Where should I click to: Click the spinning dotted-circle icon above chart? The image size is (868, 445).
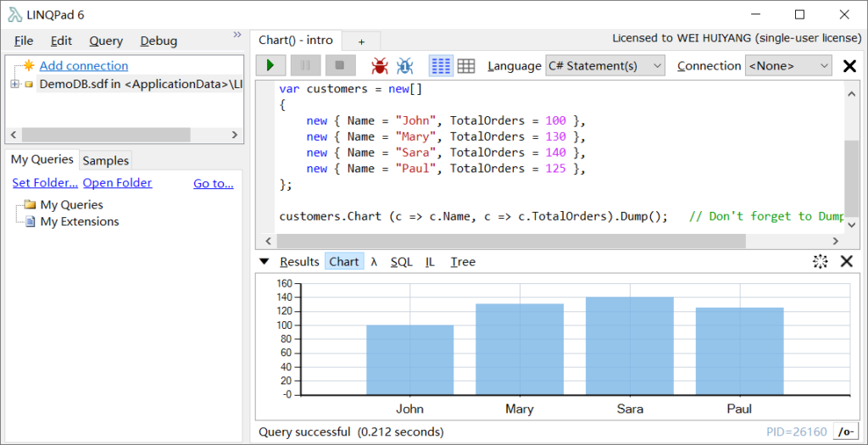[x=820, y=261]
